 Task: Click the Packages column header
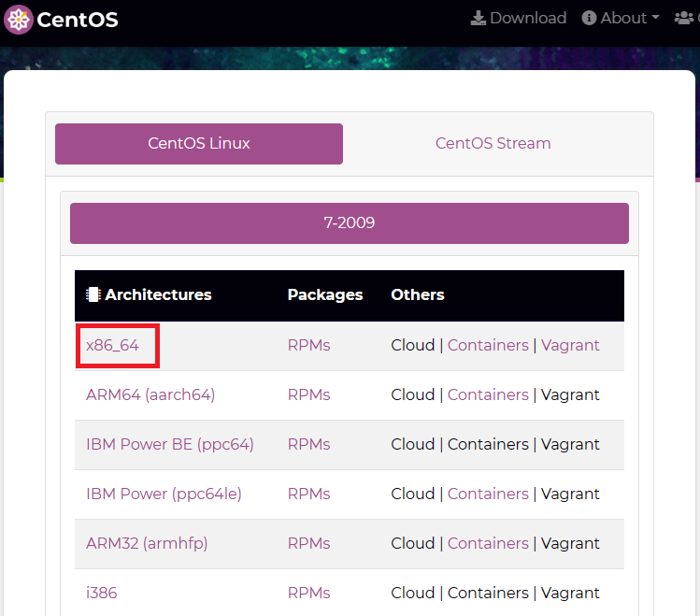(325, 294)
